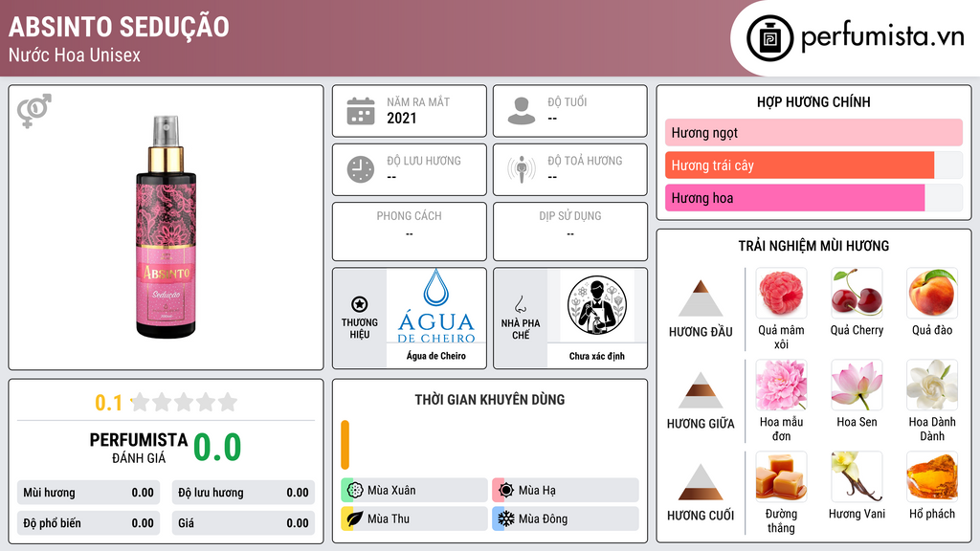
Task: Select the Hoa Dành Dành gardenia note image
Action: tap(932, 386)
